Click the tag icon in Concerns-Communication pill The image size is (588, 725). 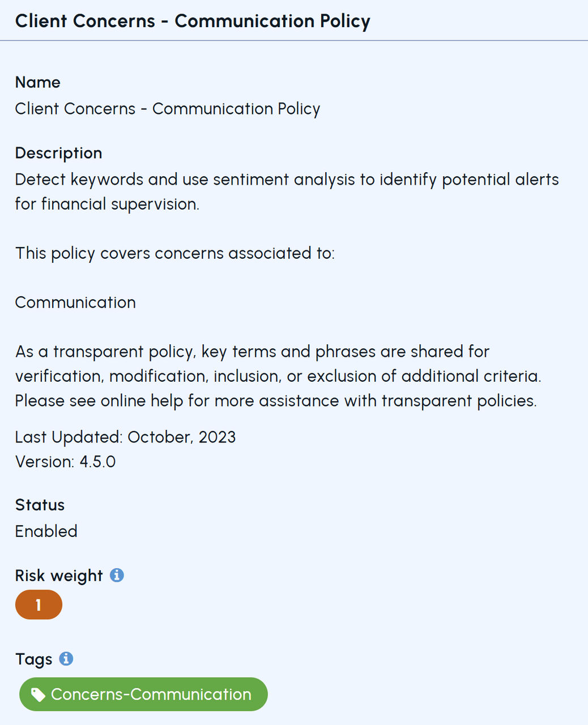coord(38,694)
